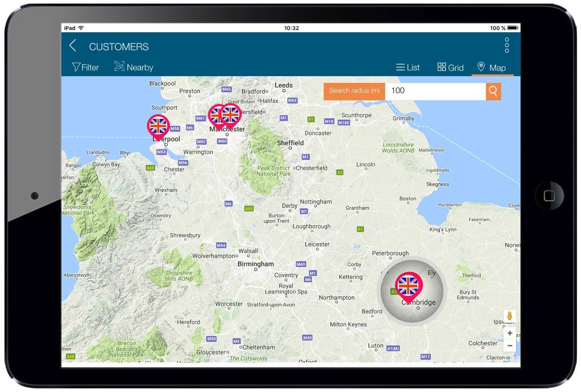Open Street View pegman icon
This screenshot has width=581, height=392.
(509, 316)
